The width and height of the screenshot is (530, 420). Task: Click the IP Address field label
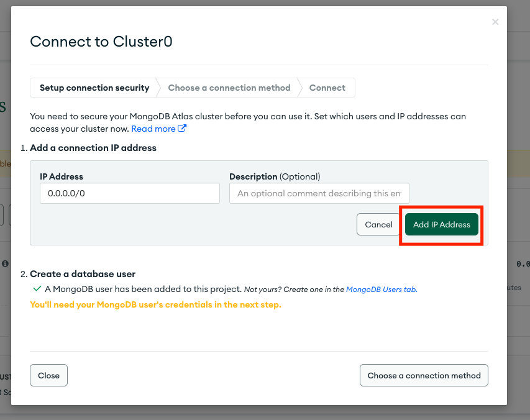coord(62,176)
